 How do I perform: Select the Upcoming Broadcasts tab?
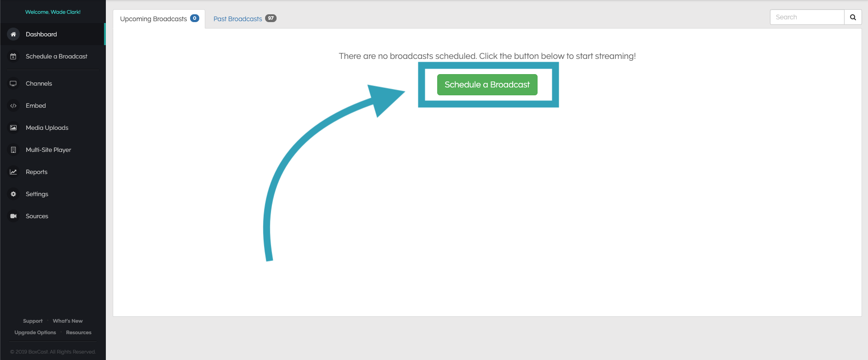[x=153, y=19]
